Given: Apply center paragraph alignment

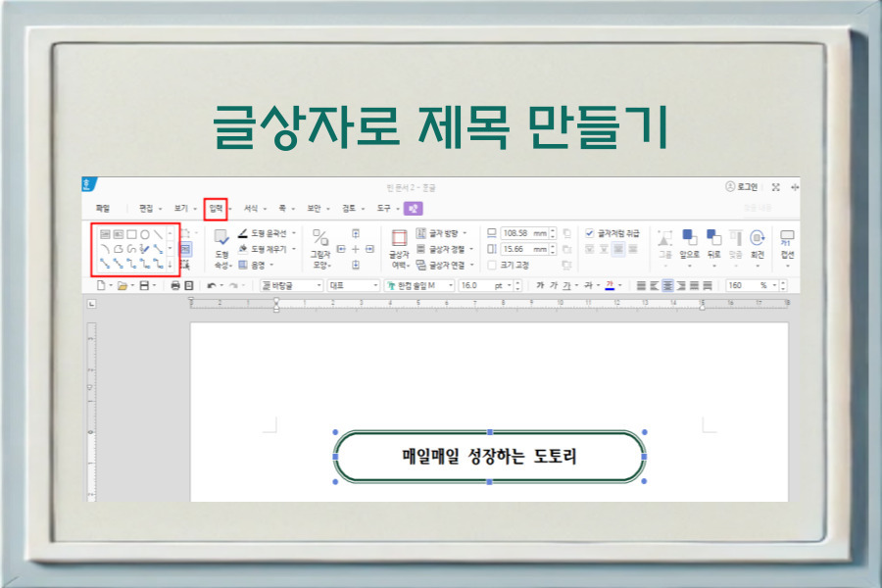Looking at the screenshot, I should click(667, 286).
